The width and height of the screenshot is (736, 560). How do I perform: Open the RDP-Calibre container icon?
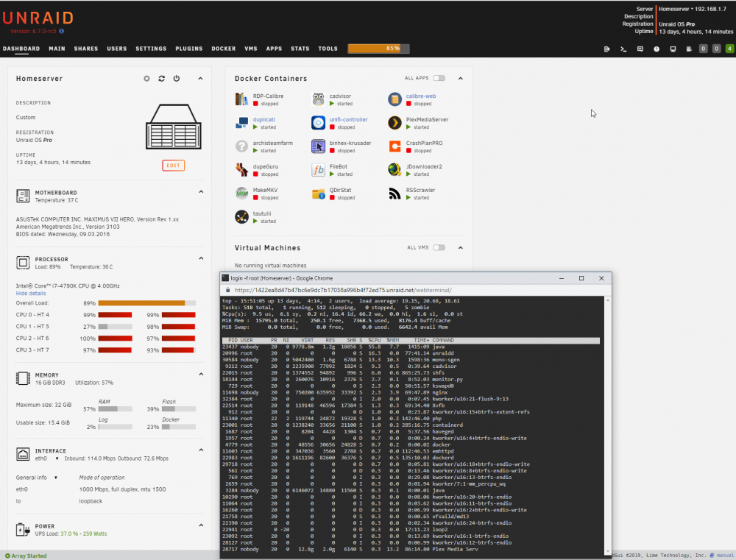241,99
